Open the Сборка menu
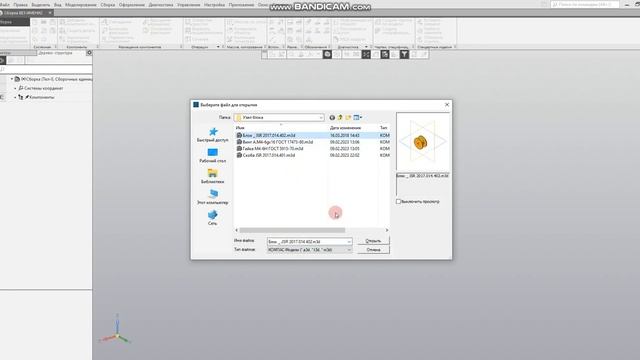This screenshot has height=360, width=640. [x=108, y=5]
